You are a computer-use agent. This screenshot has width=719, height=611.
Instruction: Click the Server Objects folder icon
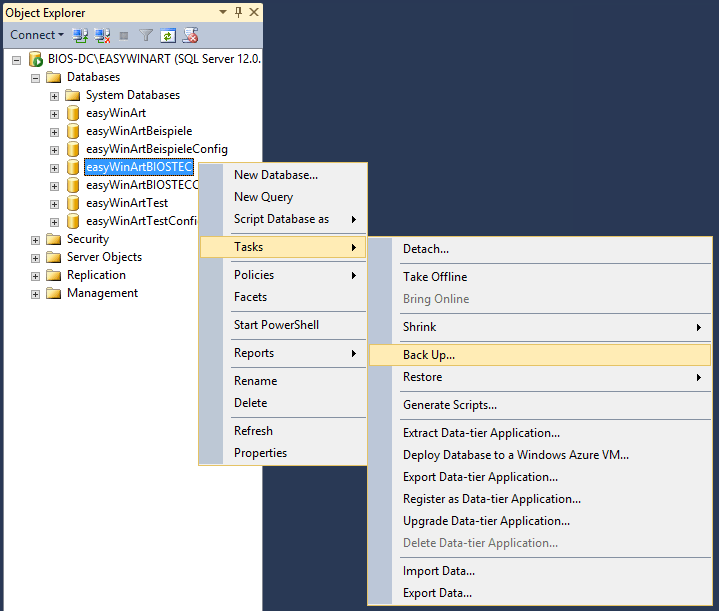54,257
